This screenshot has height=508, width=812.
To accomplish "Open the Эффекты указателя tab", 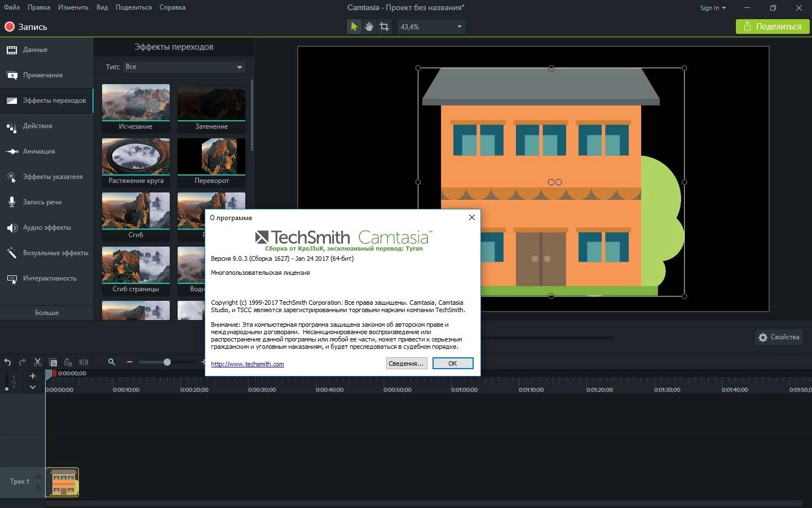I will pos(47,177).
